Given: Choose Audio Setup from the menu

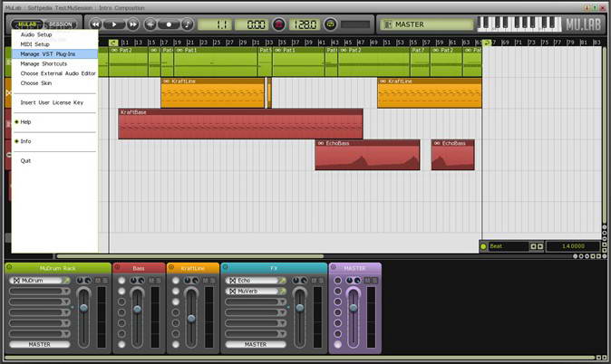Looking at the screenshot, I should point(36,34).
